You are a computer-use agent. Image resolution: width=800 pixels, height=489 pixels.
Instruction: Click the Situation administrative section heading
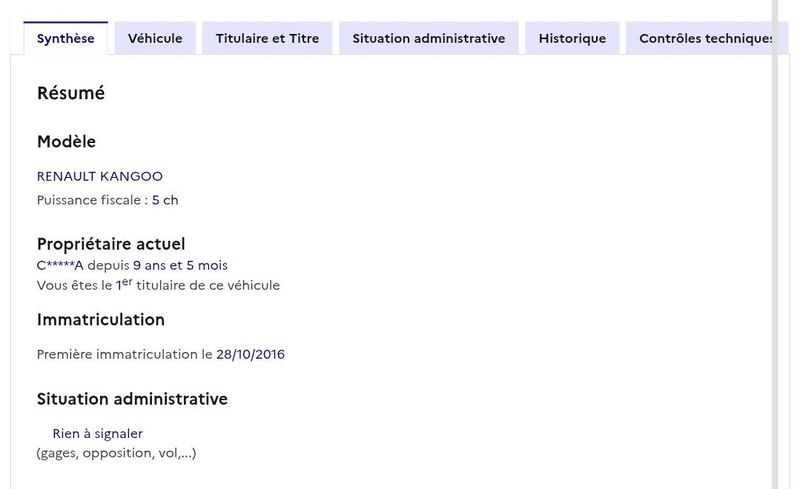(132, 399)
